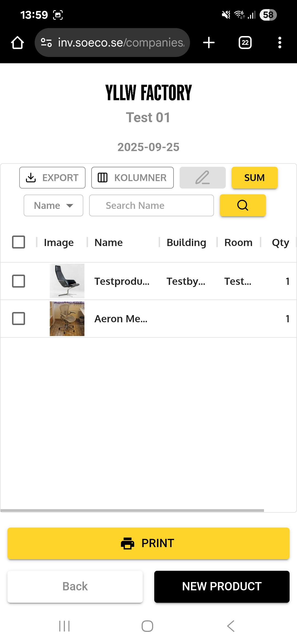Sort by the Room column header

click(x=238, y=242)
